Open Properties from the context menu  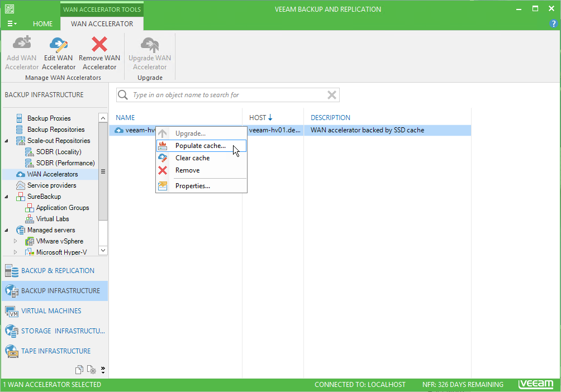(192, 186)
